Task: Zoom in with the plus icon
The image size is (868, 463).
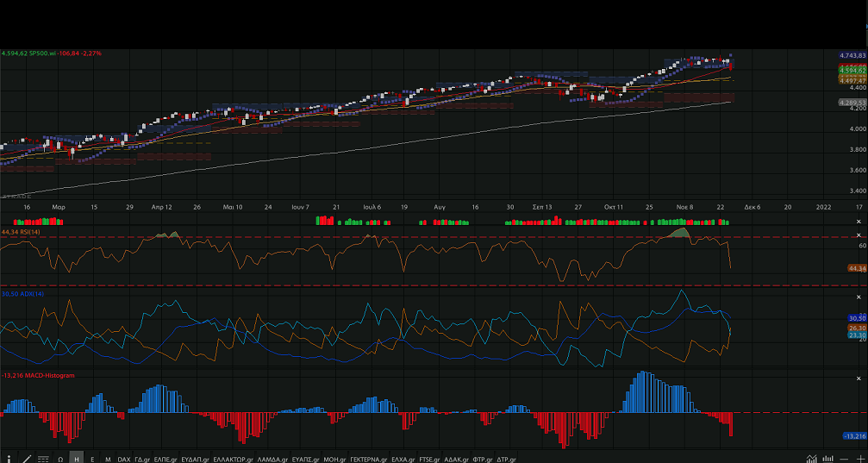Action: (859, 459)
